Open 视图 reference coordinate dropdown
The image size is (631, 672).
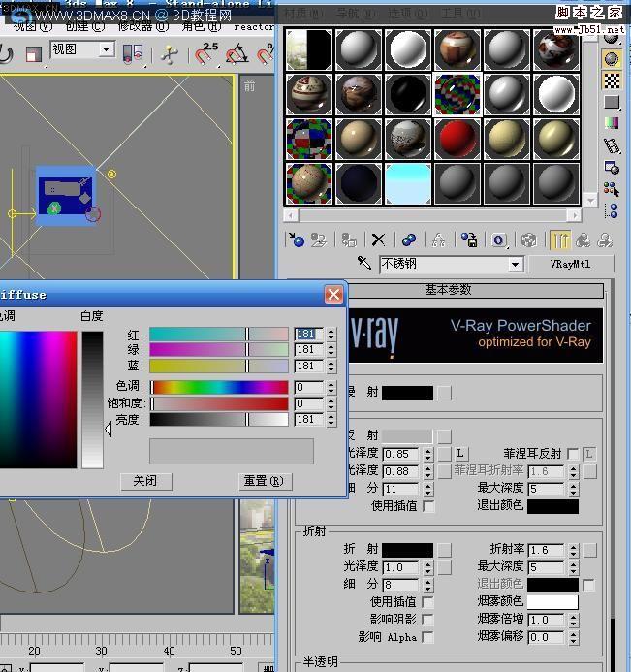106,49
